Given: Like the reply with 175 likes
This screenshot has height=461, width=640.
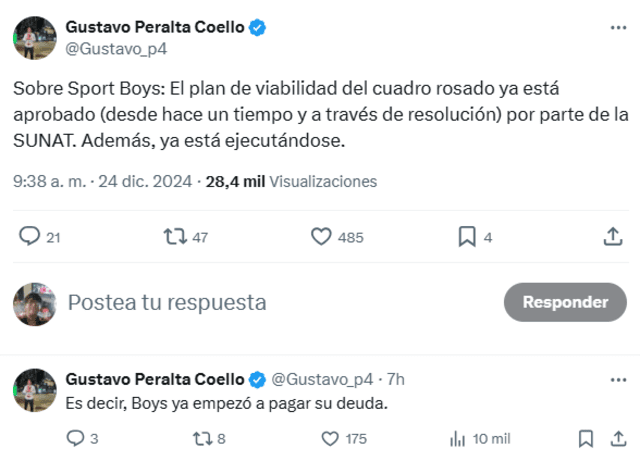Looking at the screenshot, I should tap(330, 438).
